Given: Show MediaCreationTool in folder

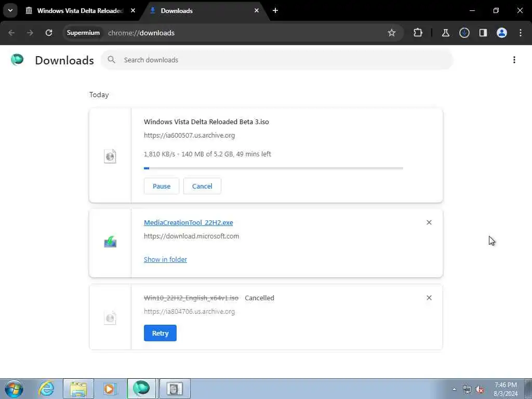Looking at the screenshot, I should (x=165, y=260).
